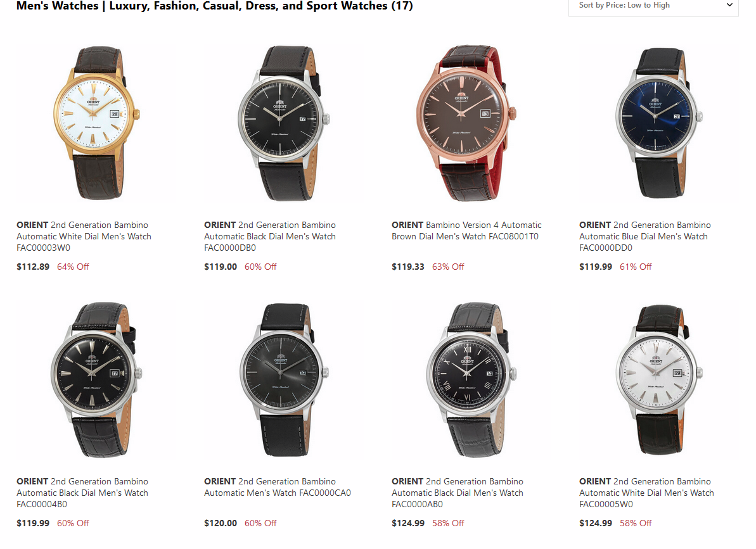Click the $120.00 price label
The width and height of the screenshot is (756, 549).
221,523
